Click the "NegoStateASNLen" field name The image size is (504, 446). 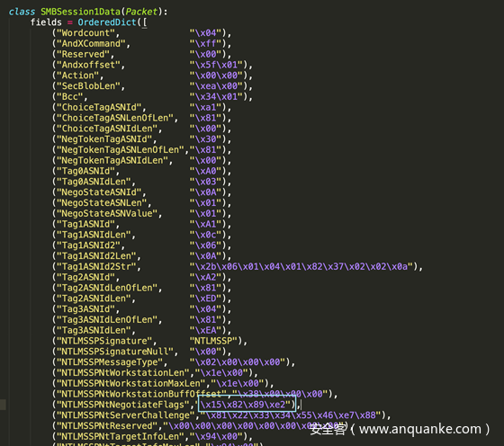pyautogui.click(x=102, y=203)
